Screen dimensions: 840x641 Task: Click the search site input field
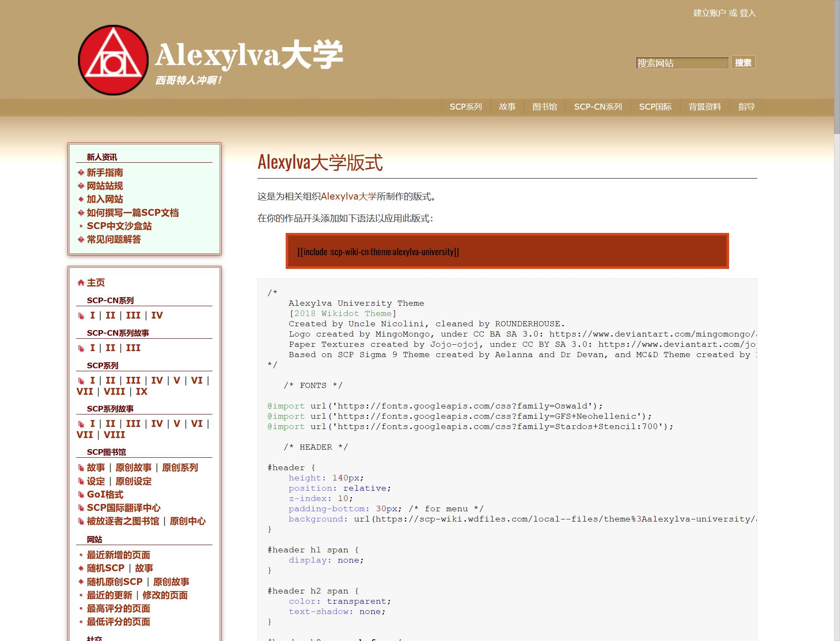tap(682, 63)
